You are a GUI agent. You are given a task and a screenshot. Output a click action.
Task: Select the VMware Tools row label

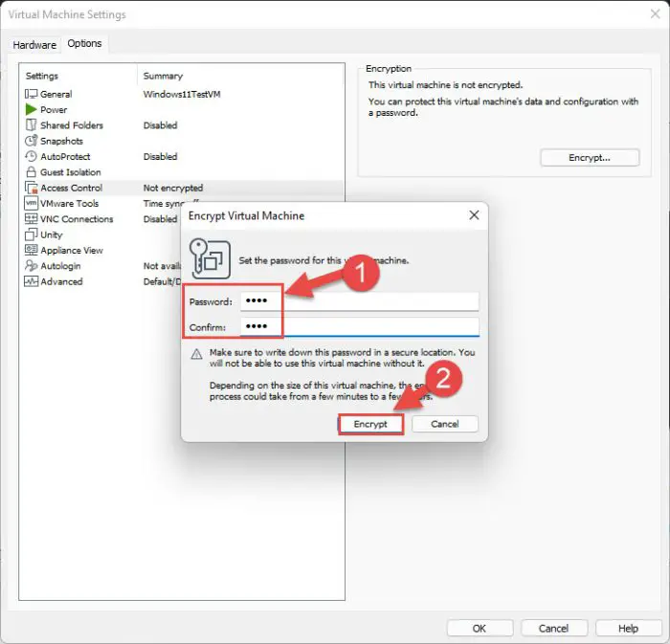click(x=69, y=203)
